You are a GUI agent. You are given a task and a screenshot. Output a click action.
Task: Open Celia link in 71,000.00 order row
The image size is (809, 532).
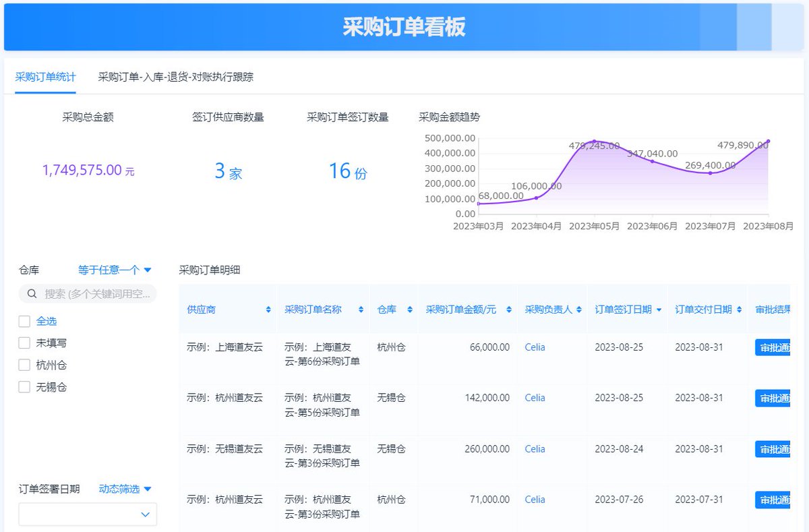click(535, 500)
